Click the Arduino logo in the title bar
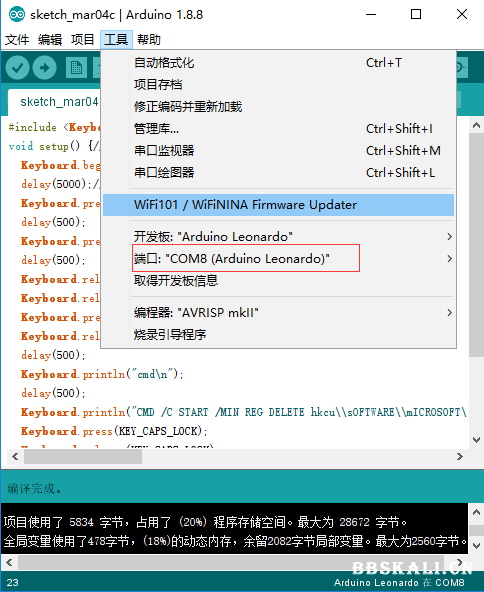 point(16,15)
